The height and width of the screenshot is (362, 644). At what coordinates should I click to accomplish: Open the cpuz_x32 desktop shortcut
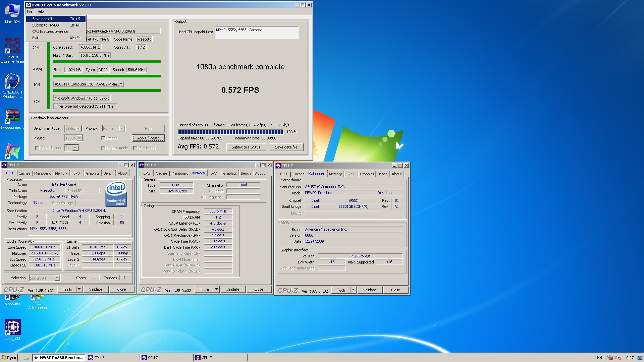[12, 329]
